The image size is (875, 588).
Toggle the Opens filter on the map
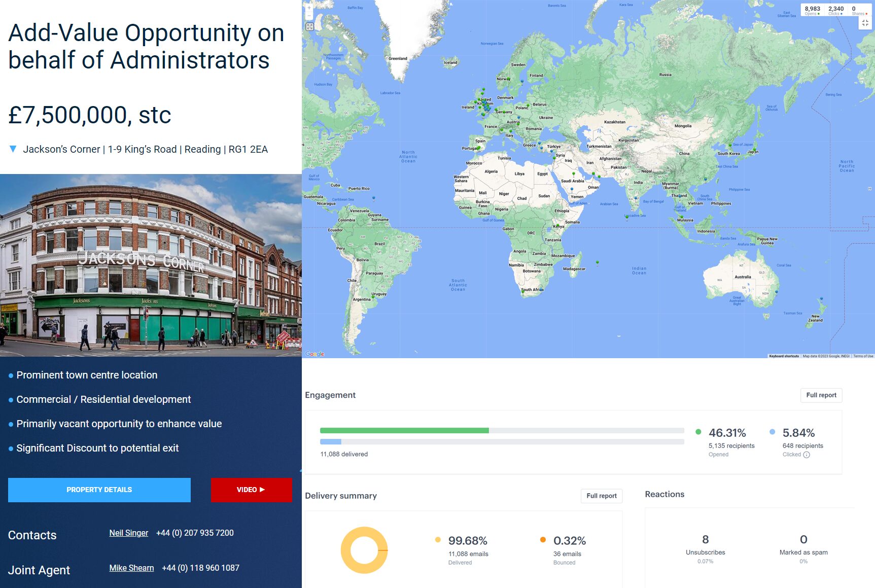(x=812, y=10)
